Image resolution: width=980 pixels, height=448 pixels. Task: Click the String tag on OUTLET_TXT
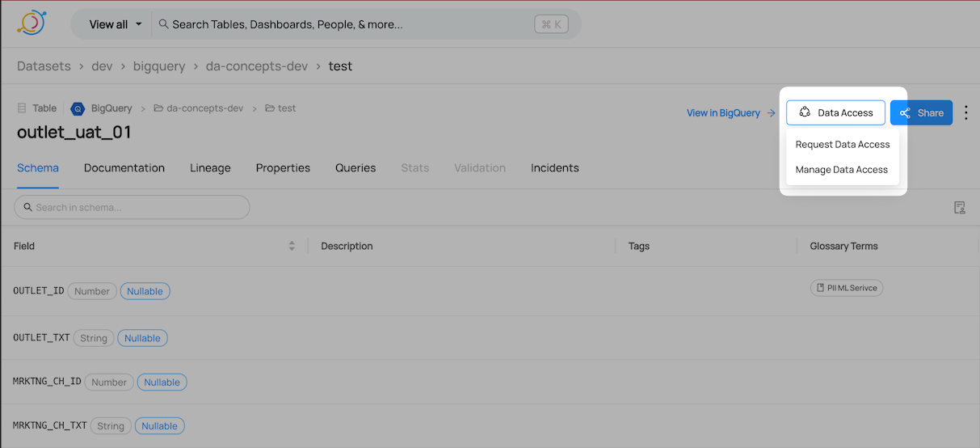pos(94,338)
